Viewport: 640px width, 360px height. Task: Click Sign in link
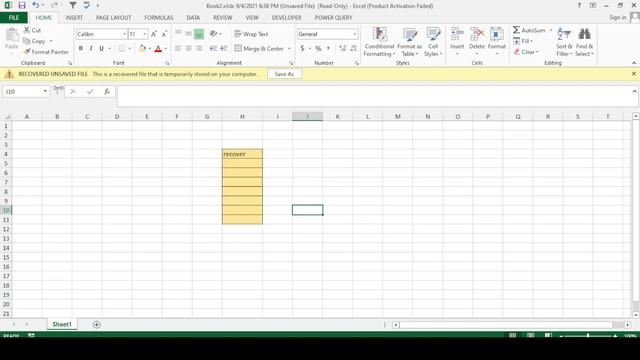[x=618, y=17]
